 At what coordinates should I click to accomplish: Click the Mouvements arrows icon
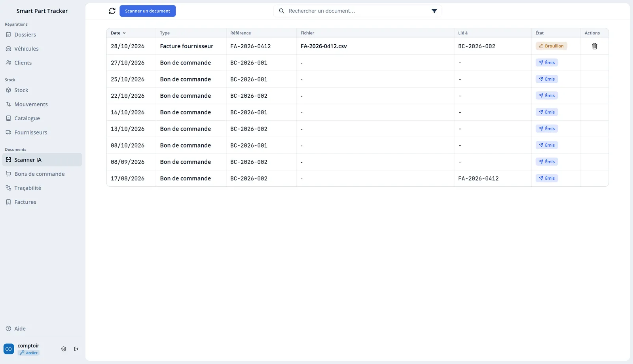[8, 104]
